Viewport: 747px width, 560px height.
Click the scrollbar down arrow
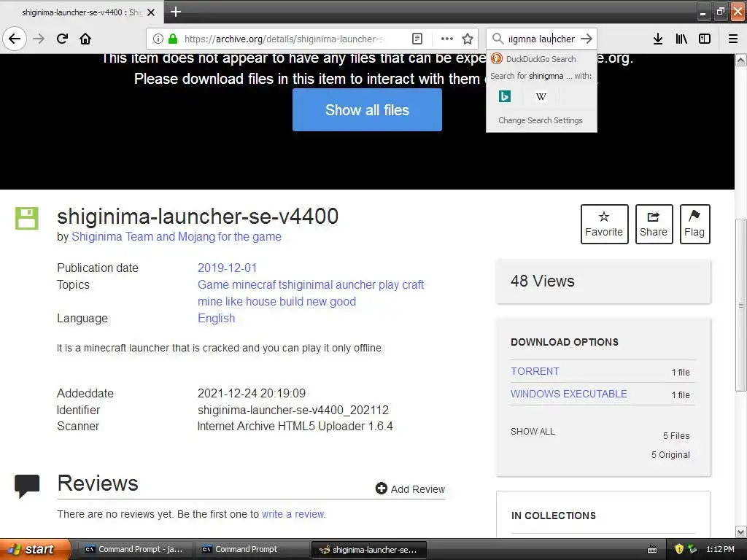(740, 532)
